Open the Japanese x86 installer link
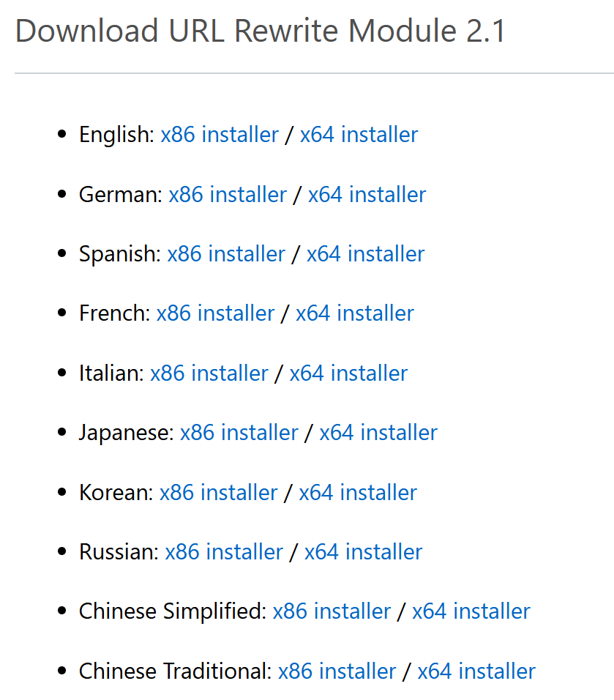Image resolution: width=614 pixels, height=700 pixels. (239, 433)
